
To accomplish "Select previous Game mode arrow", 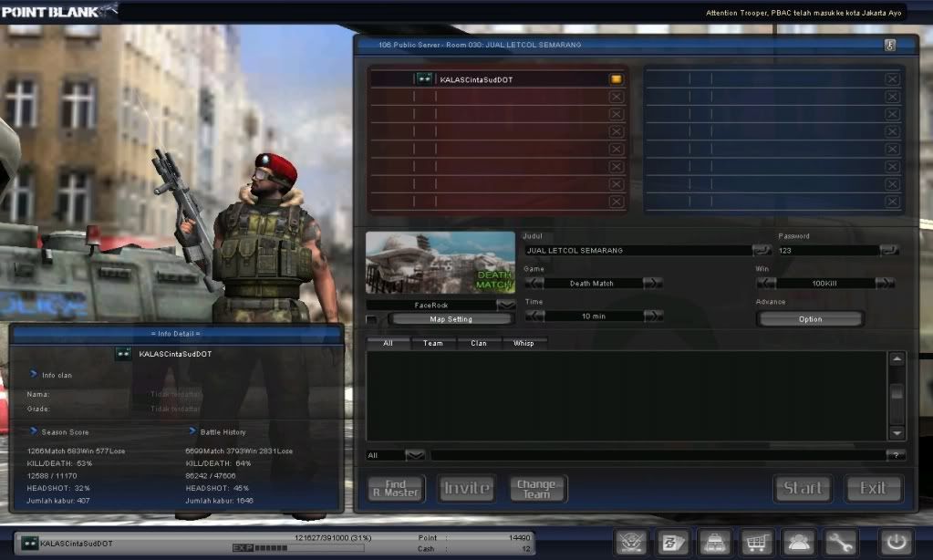I will [x=534, y=283].
